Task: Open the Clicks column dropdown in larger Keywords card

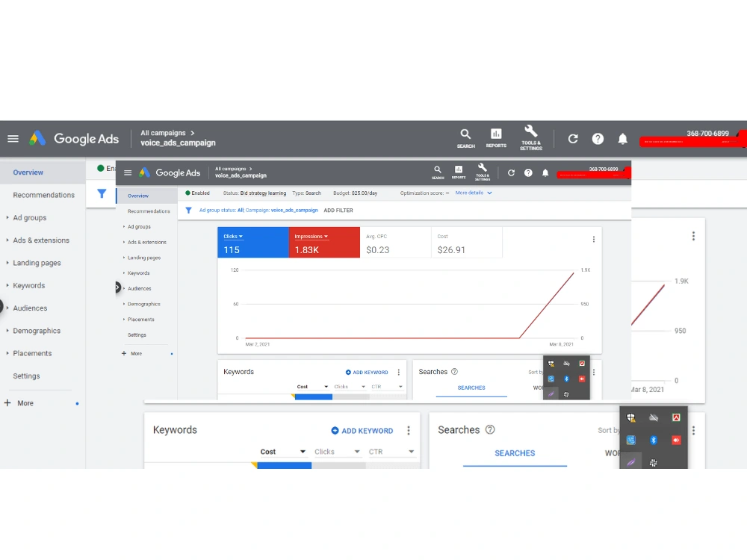Action: tap(338, 452)
